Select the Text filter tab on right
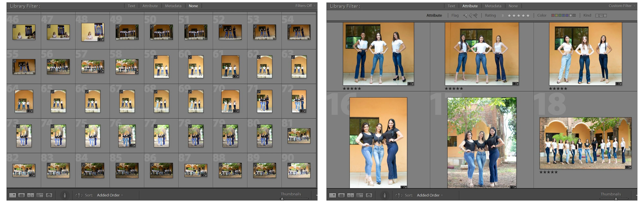644x203 pixels. click(x=451, y=6)
